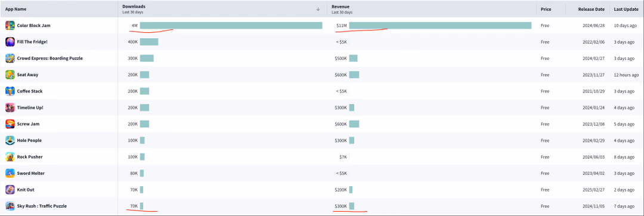The image size is (644, 216).
Task: Select release date 2021/10/29
Action: pyautogui.click(x=593, y=91)
